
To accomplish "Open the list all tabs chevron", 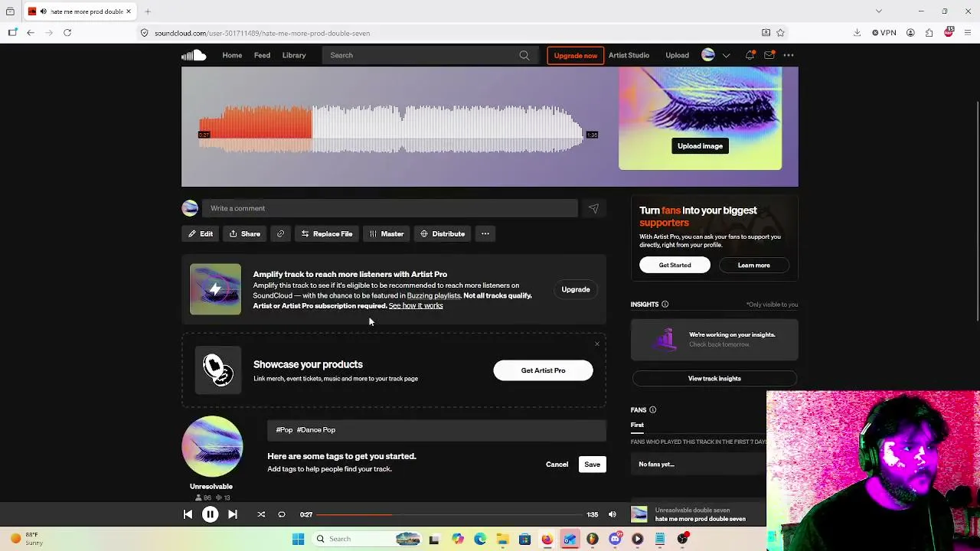I will coord(879,11).
